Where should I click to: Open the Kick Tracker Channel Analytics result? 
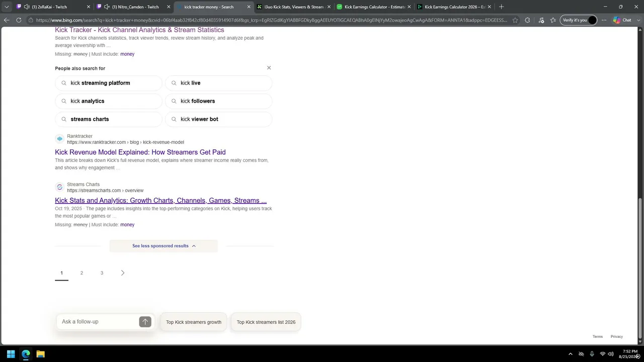[x=139, y=30]
